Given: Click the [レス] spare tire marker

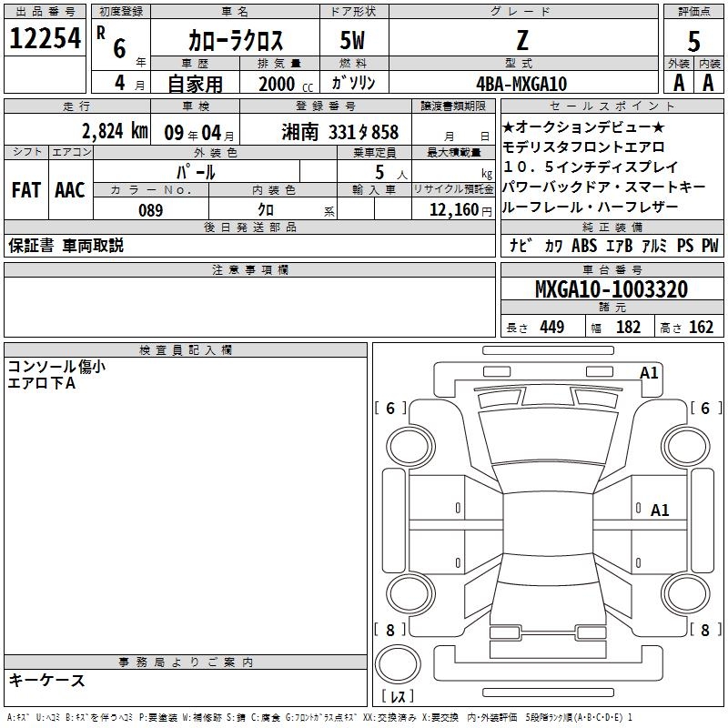Looking at the screenshot, I should pos(398,698).
